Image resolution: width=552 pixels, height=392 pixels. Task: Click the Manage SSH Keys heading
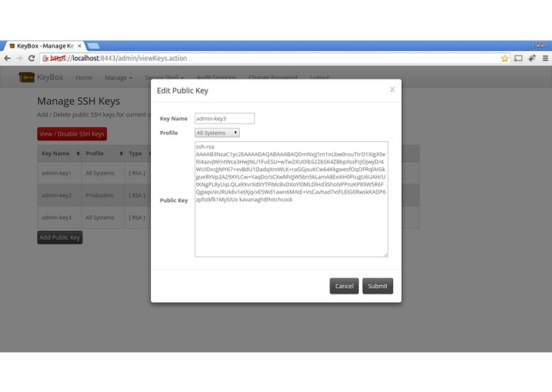click(x=79, y=102)
